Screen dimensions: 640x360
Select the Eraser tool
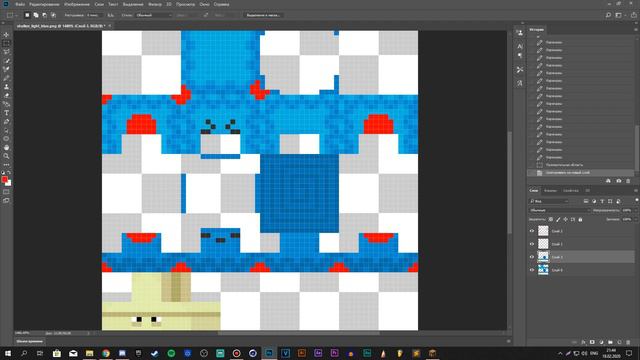pyautogui.click(x=6, y=96)
